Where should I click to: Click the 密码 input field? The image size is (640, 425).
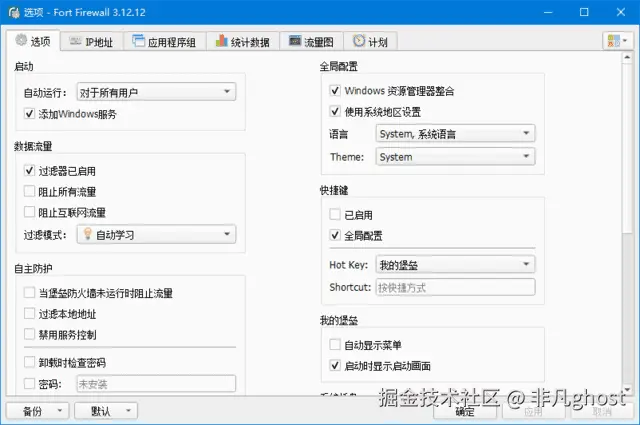pyautogui.click(x=156, y=384)
